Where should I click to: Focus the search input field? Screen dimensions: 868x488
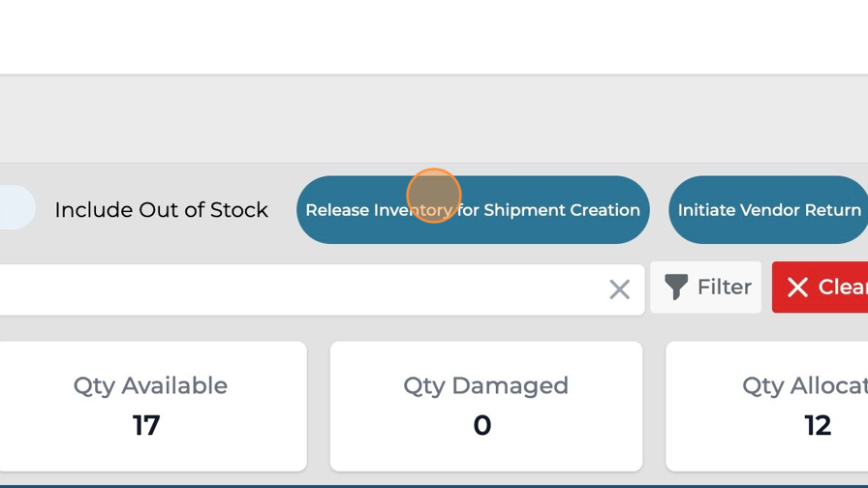(291, 289)
